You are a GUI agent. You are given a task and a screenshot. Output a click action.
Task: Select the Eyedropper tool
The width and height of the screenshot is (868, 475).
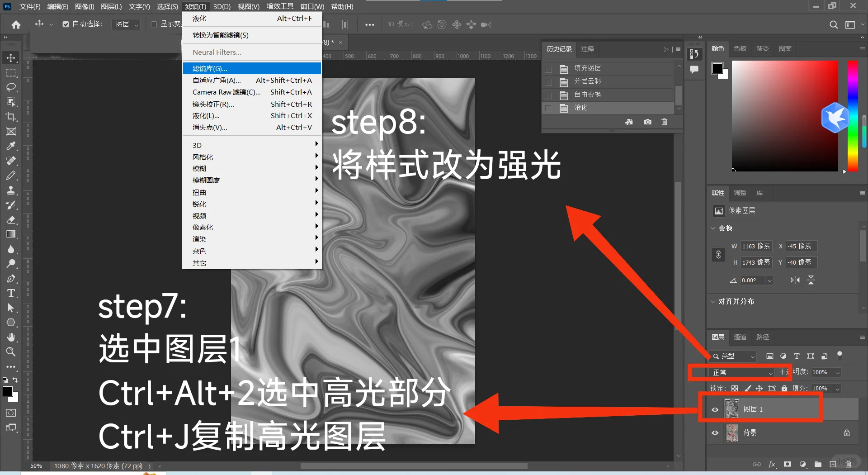tap(11, 146)
